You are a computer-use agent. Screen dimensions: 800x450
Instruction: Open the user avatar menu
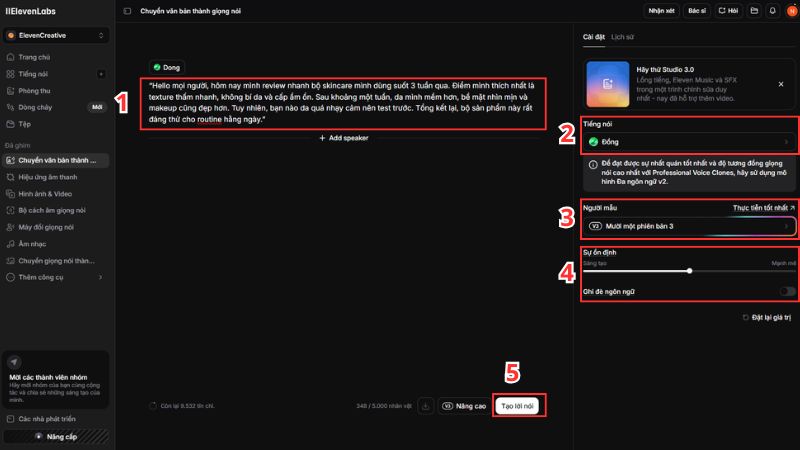point(792,11)
